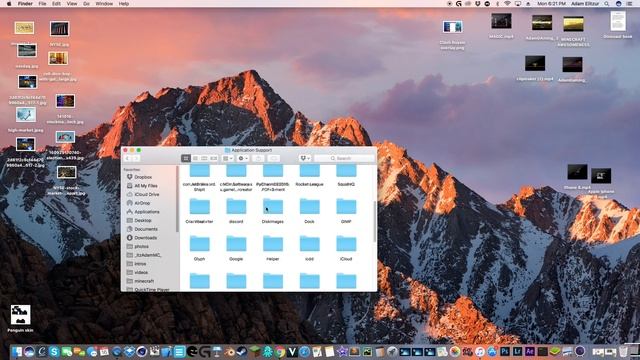Switch Finder window to icon view

click(186, 158)
